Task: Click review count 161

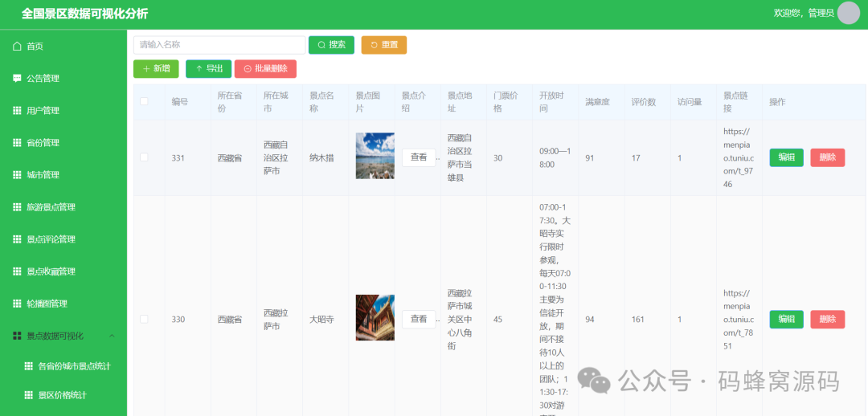Action: pyautogui.click(x=637, y=319)
